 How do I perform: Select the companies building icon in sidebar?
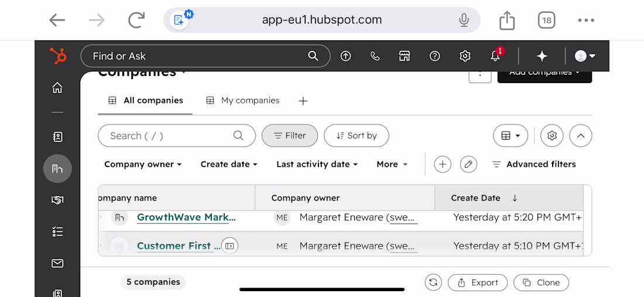click(57, 168)
